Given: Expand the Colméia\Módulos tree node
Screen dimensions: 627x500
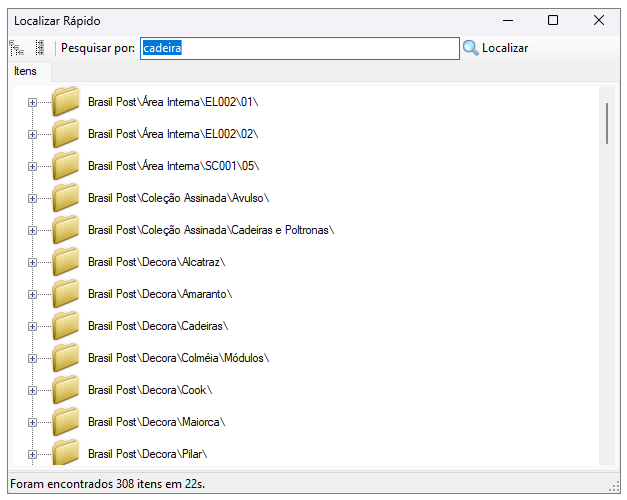Looking at the screenshot, I should [x=32, y=358].
